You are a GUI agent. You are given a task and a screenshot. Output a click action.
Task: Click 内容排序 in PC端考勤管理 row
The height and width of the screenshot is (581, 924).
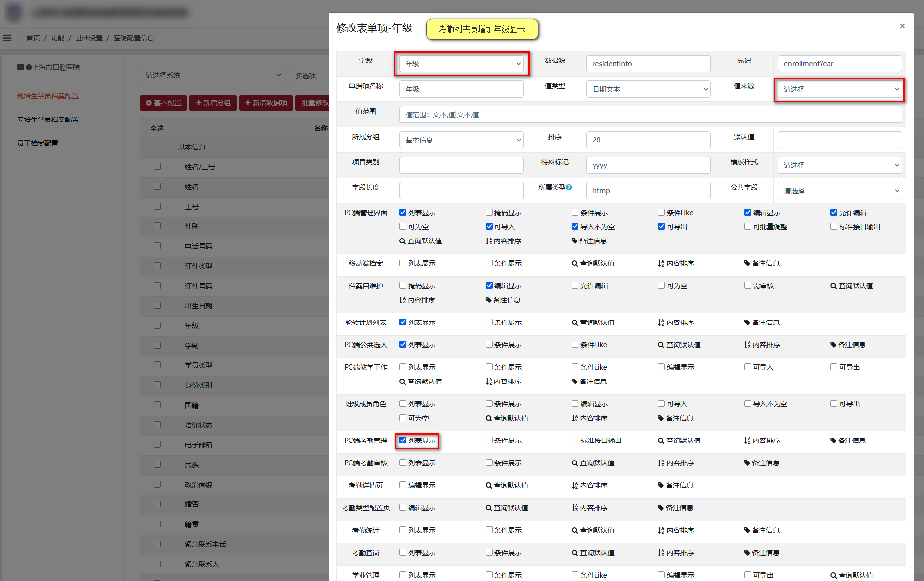(x=762, y=441)
